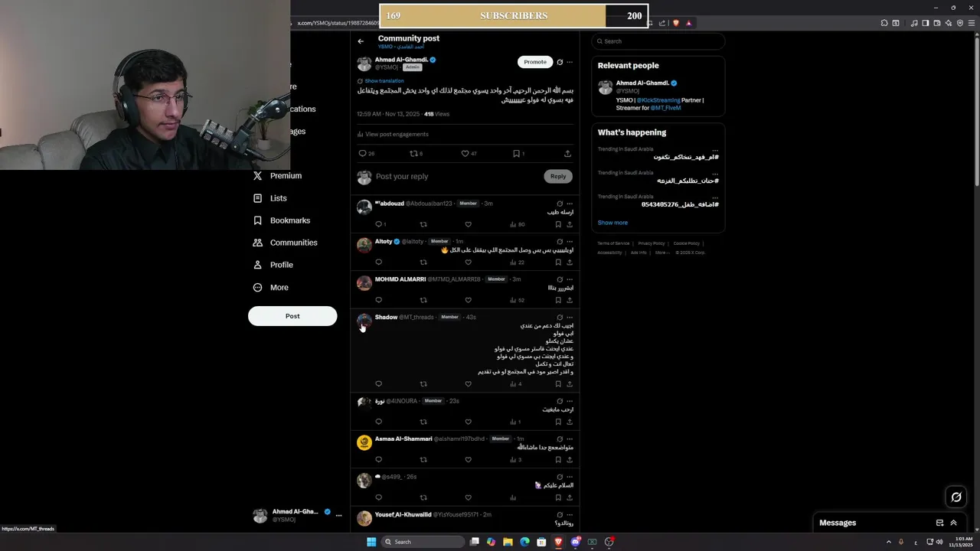The image size is (980, 551).
Task: Click the X search field
Action: (658, 41)
